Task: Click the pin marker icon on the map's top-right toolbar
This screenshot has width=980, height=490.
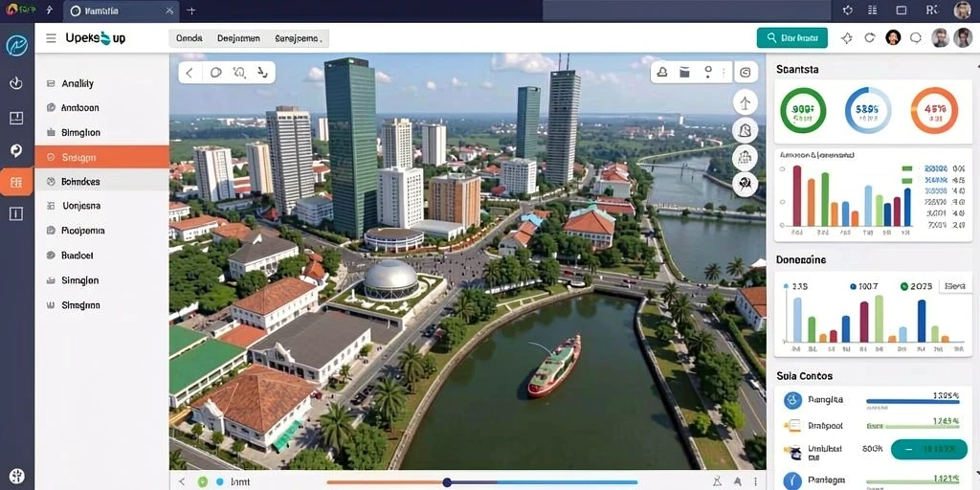Action: [707, 71]
